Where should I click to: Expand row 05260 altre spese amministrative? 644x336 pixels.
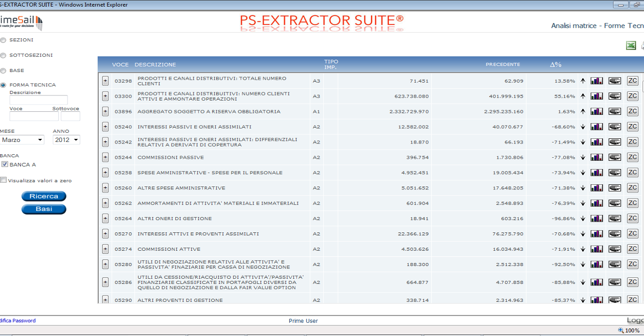pyautogui.click(x=105, y=188)
